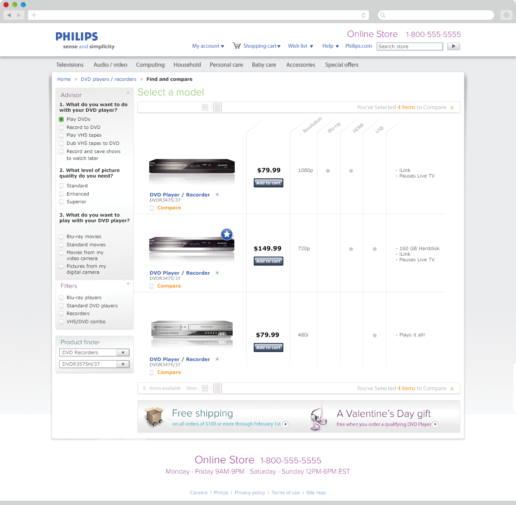The height and width of the screenshot is (505, 516).
Task: Click the browser forward arrow button
Action: (19, 15)
